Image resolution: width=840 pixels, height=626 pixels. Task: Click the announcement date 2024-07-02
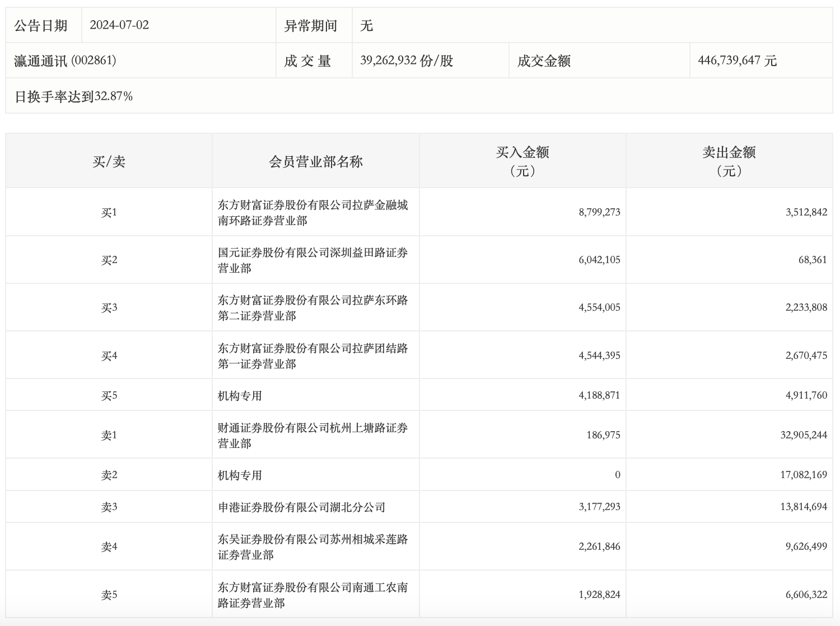(x=119, y=25)
